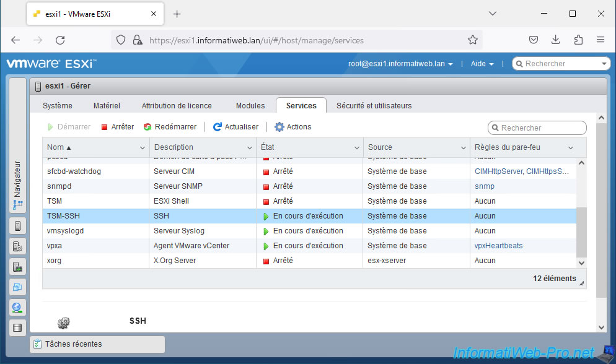Screen dimensions: 616x364
Task: Open the browser extensions icon
Action: click(578, 40)
